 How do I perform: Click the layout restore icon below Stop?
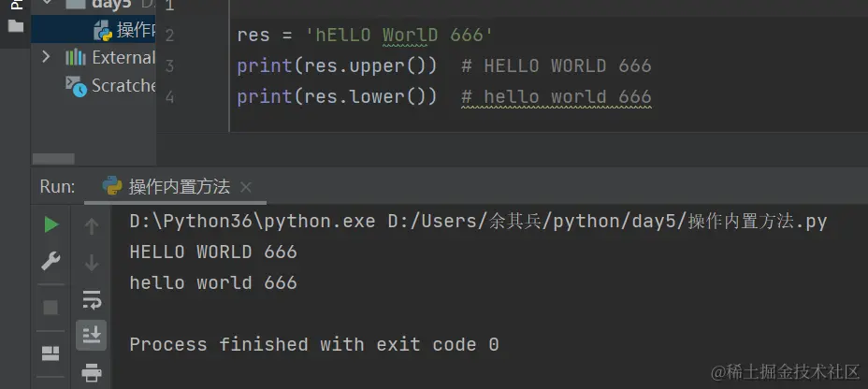[x=51, y=353]
